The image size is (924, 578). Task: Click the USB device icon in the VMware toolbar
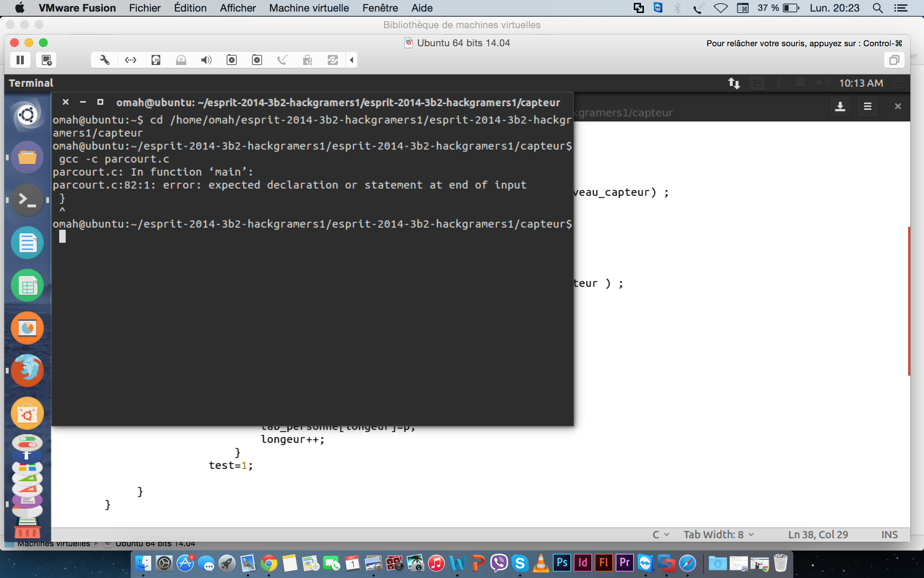point(308,60)
